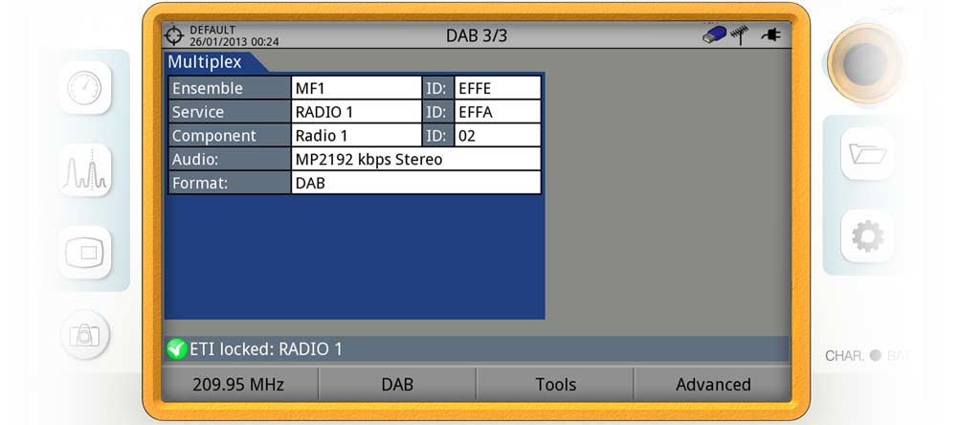
Task: Click the ETI locked green check icon
Action: pyautogui.click(x=176, y=349)
